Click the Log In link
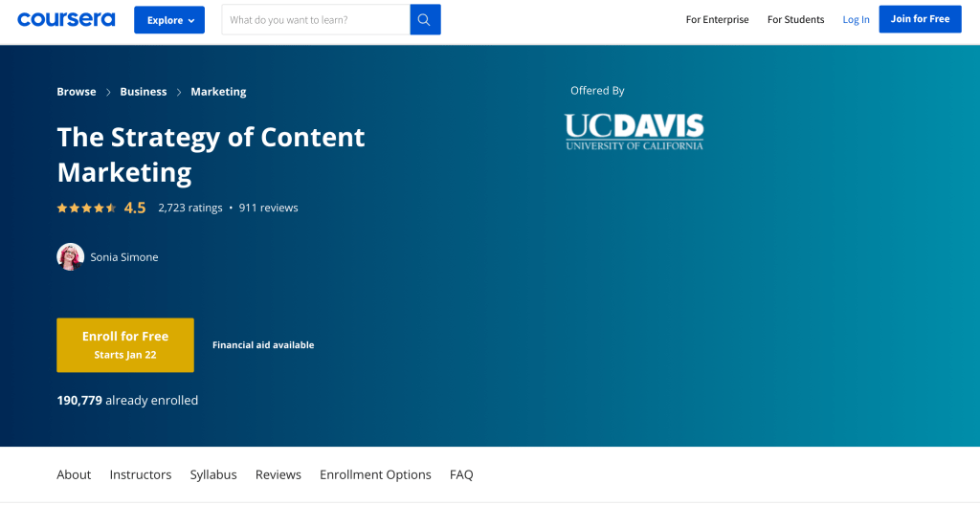 pyautogui.click(x=856, y=19)
